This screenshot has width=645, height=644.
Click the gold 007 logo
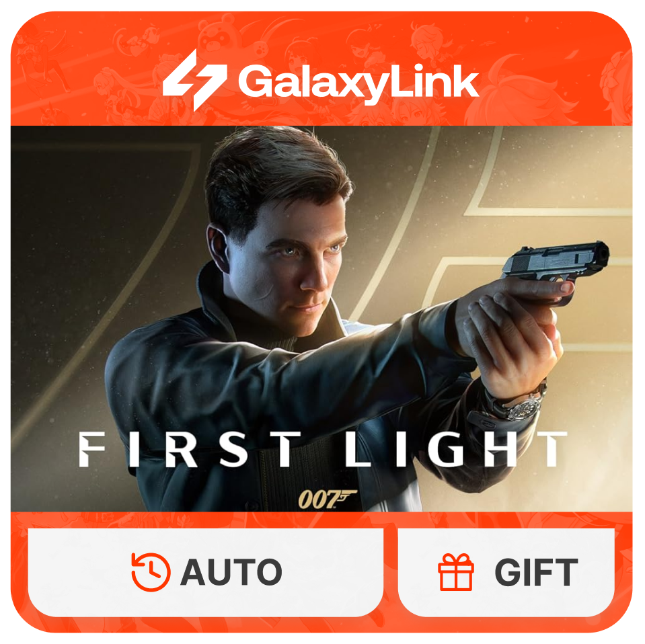(327, 499)
